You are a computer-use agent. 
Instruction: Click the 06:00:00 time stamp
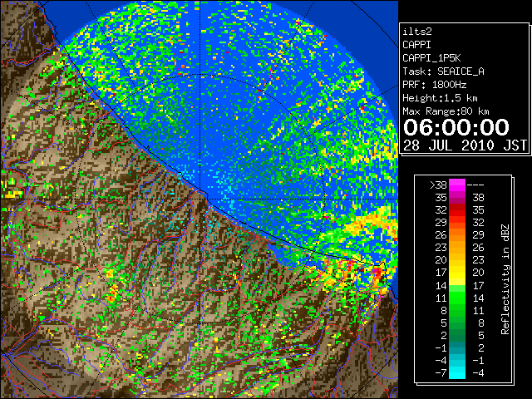[456, 127]
